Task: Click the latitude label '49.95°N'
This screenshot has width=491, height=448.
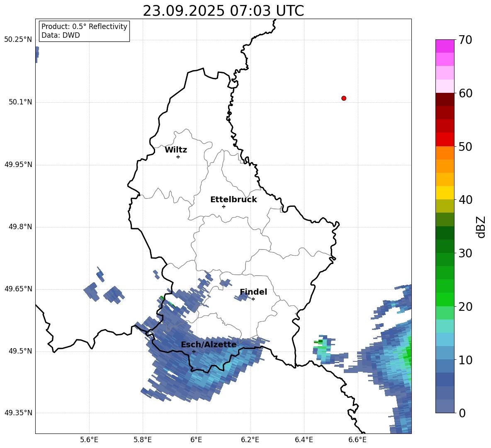Action: (18, 165)
